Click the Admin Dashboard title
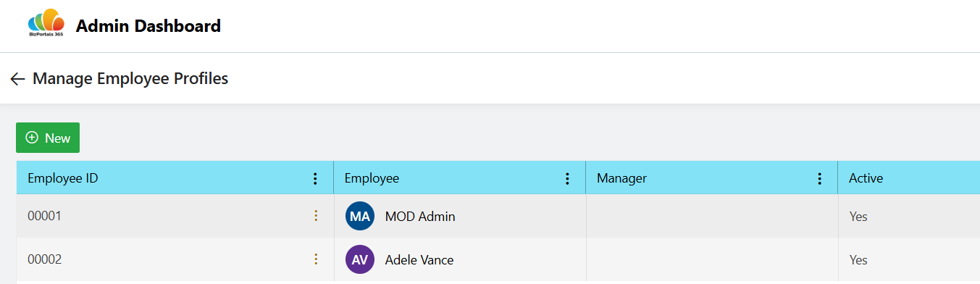980x284 pixels. coord(148,26)
